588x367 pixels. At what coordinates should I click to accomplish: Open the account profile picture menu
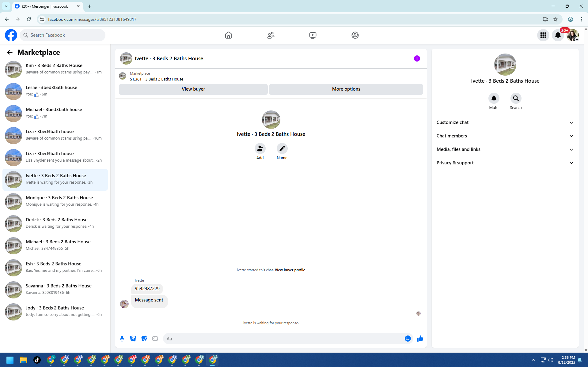pos(573,35)
